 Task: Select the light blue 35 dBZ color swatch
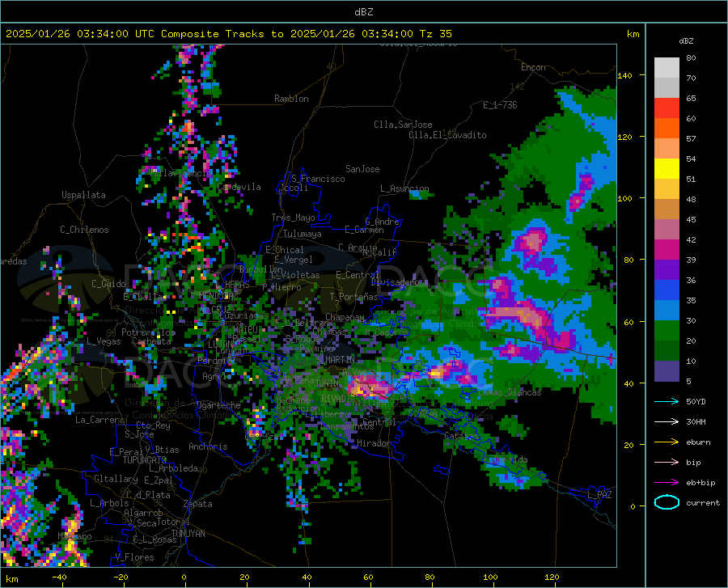click(x=667, y=311)
